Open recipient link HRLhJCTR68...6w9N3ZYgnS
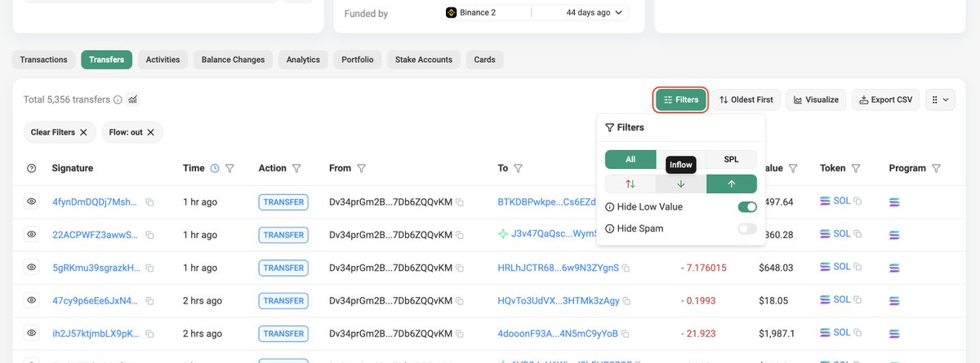The image size is (980, 363). click(x=558, y=268)
